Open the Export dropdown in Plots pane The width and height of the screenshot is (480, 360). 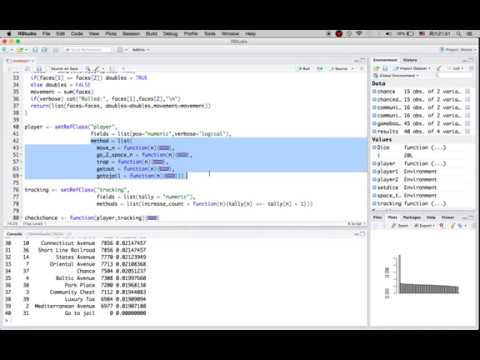click(x=424, y=226)
